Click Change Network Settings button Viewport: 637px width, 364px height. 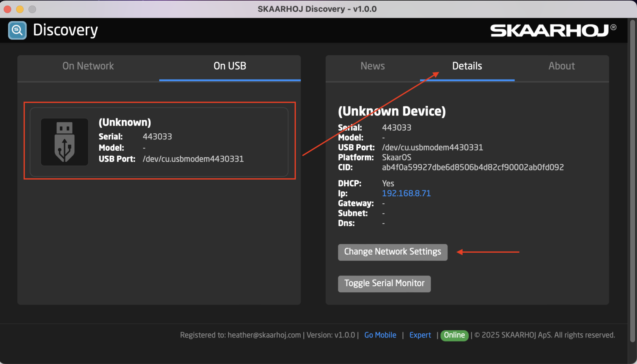point(392,252)
